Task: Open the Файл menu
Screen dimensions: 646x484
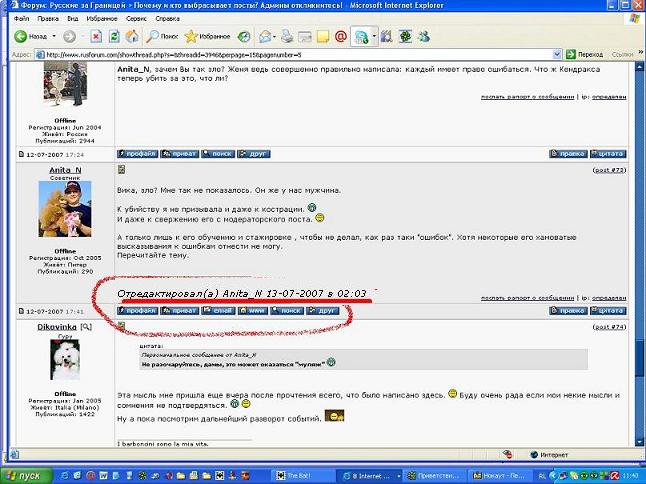Action: pos(21,19)
